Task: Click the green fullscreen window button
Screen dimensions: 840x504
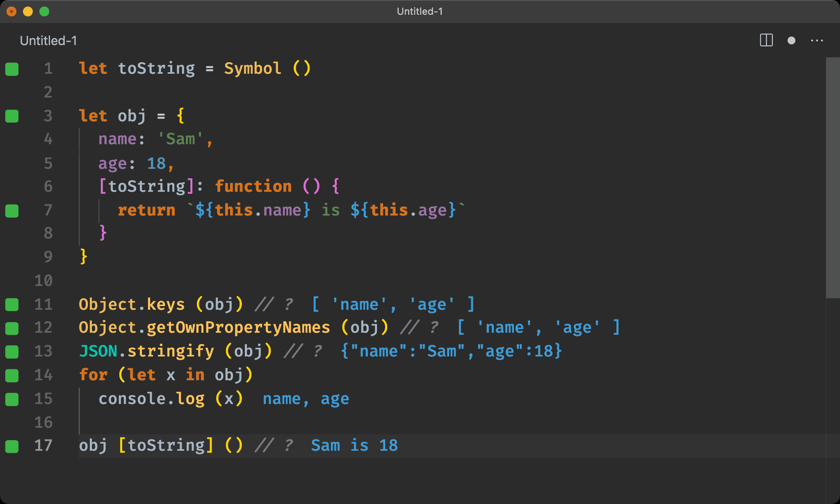Action: (44, 11)
